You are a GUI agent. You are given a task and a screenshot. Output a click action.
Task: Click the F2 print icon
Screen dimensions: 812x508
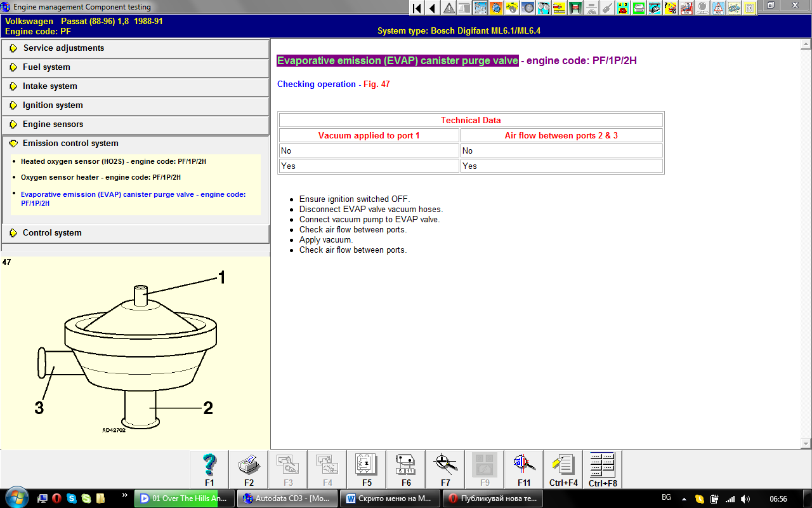[249, 465]
